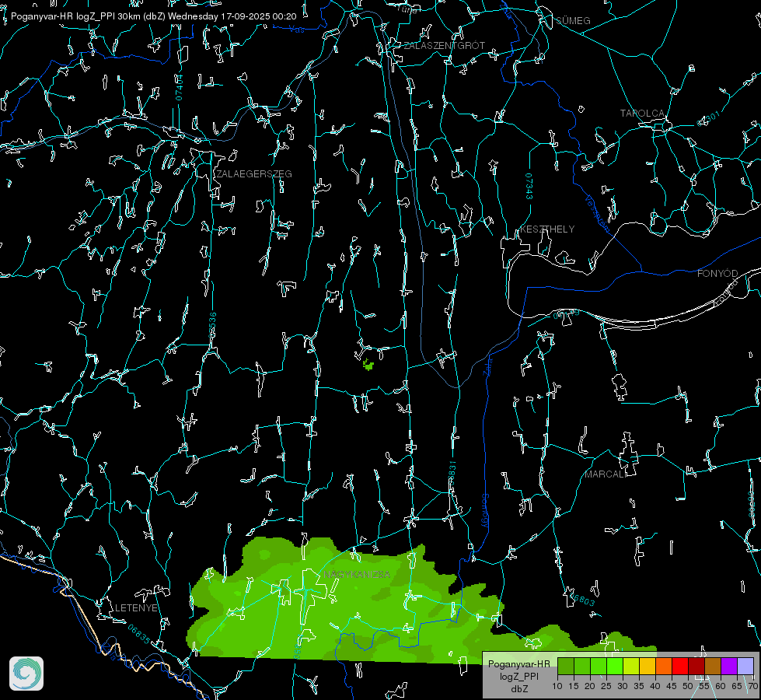Choose the orange 40 dBZ legend swatch
Image resolution: width=761 pixels, height=700 pixels.
click(x=664, y=666)
